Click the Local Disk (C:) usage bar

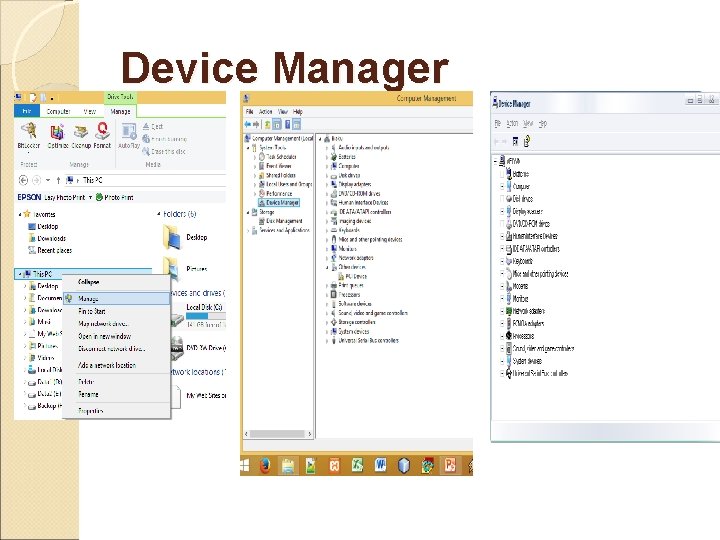point(206,316)
